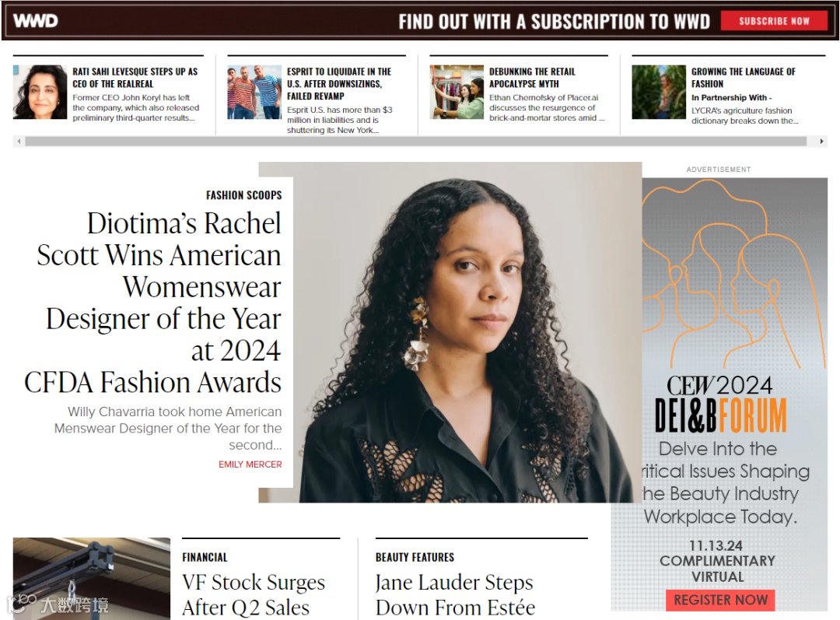Image resolution: width=840 pixels, height=620 pixels.
Task: Open the Beauty Features category label
Action: pyautogui.click(x=415, y=557)
